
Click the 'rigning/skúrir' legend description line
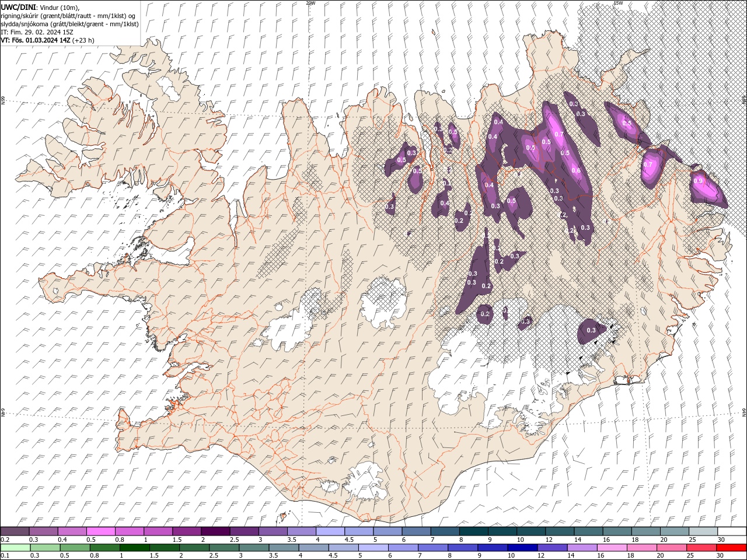69,16
